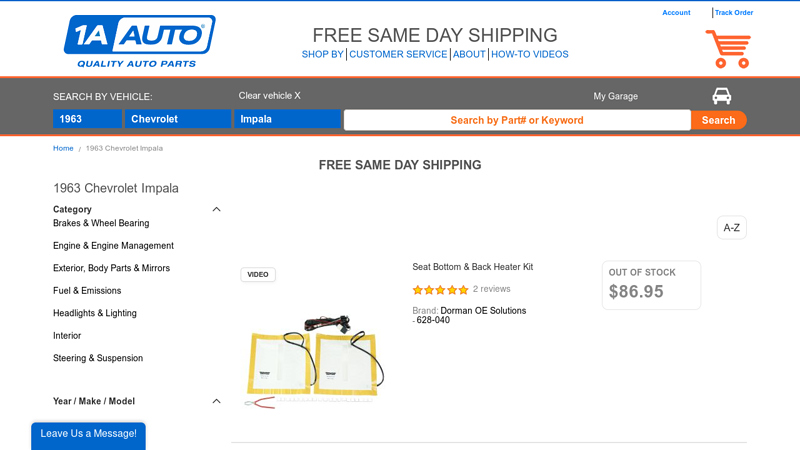This screenshot has width=800, height=450.
Task: Open the 1963 year selector
Action: click(x=87, y=119)
